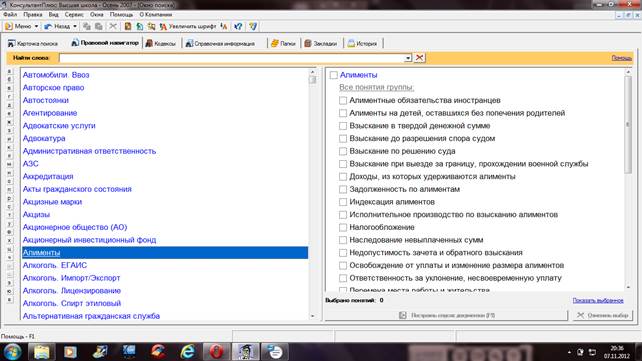Screen dimensions: 642x361
Task: Check Наследование невыплаченных сумм
Action: point(343,240)
